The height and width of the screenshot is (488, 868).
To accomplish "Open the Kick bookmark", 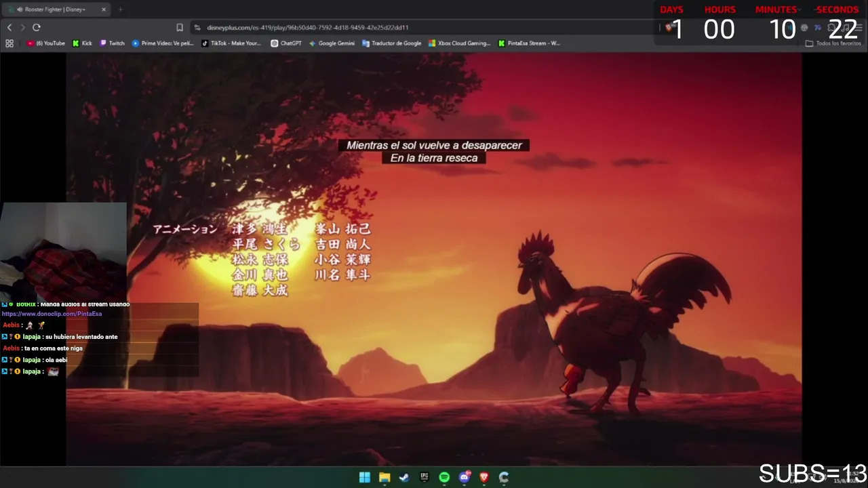I will pyautogui.click(x=82, y=43).
